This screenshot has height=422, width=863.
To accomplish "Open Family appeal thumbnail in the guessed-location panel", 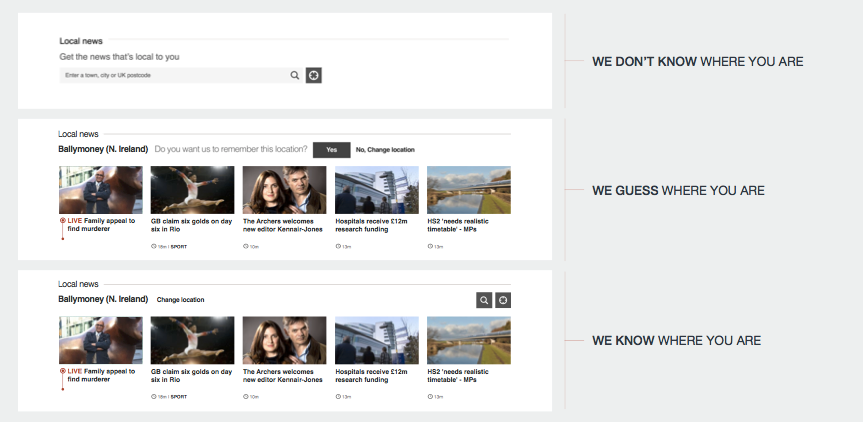I will (x=101, y=190).
